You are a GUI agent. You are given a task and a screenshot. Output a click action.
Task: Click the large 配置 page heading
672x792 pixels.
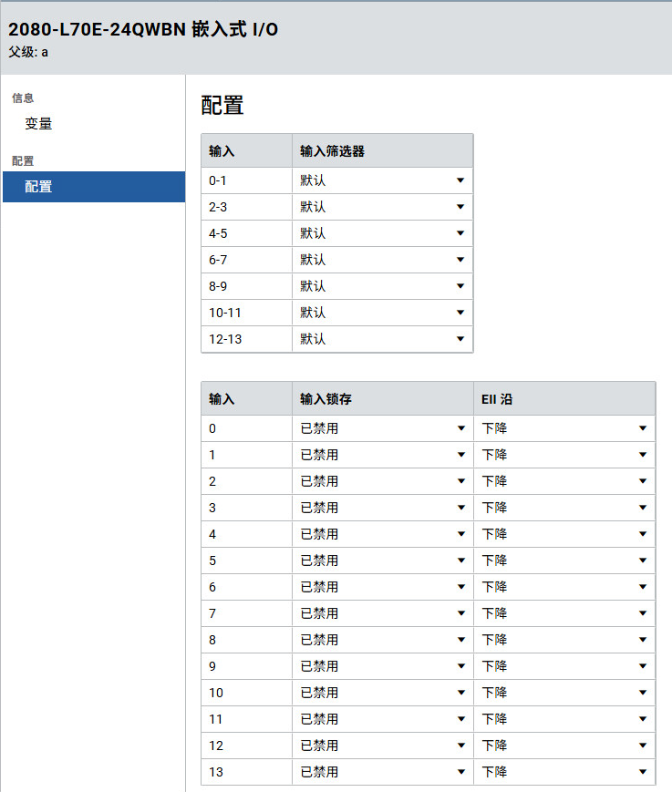click(x=222, y=106)
